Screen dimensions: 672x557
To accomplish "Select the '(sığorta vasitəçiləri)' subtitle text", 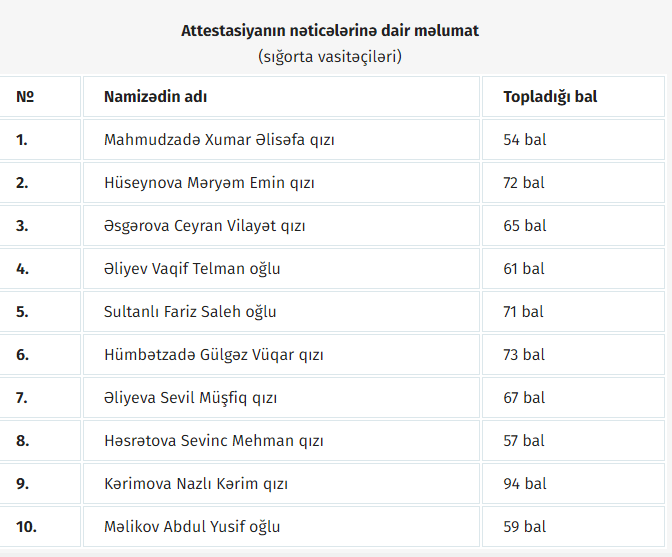I will [330, 56].
